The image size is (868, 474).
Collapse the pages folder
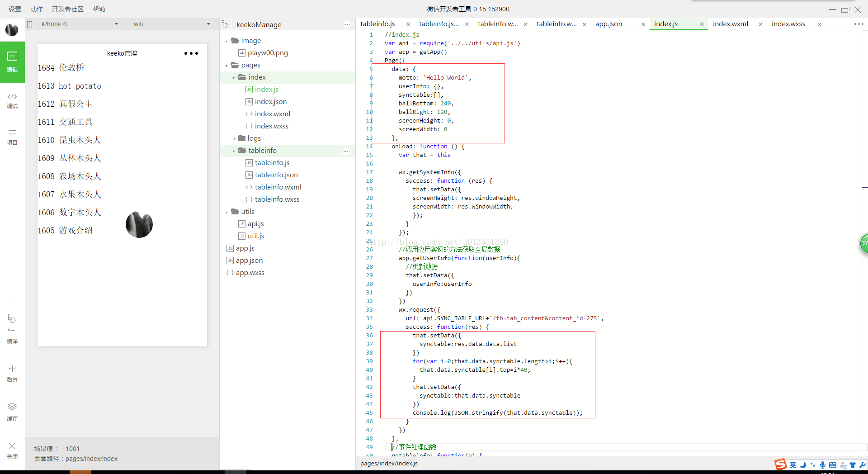tap(226, 66)
